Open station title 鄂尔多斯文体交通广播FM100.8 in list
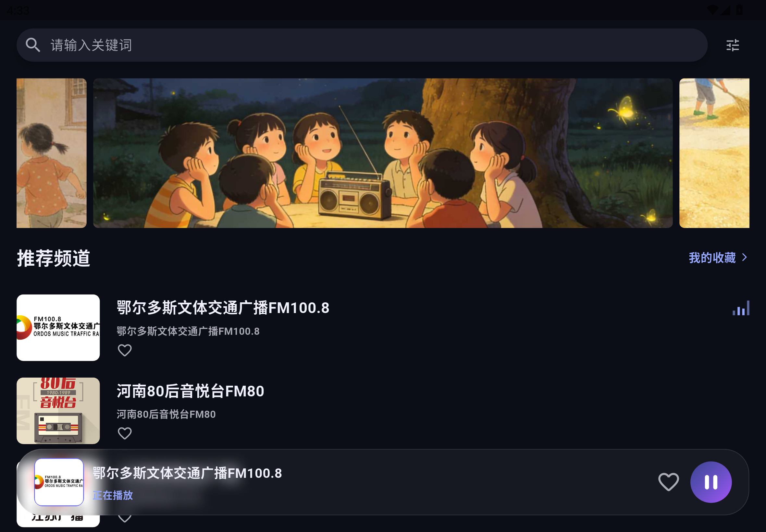Screen dimensions: 766x532 point(223,307)
